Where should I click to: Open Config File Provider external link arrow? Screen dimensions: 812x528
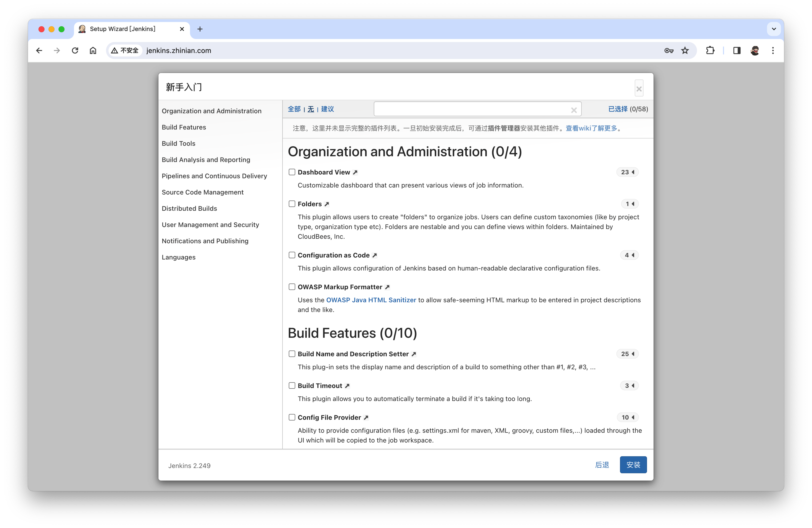pyautogui.click(x=366, y=417)
